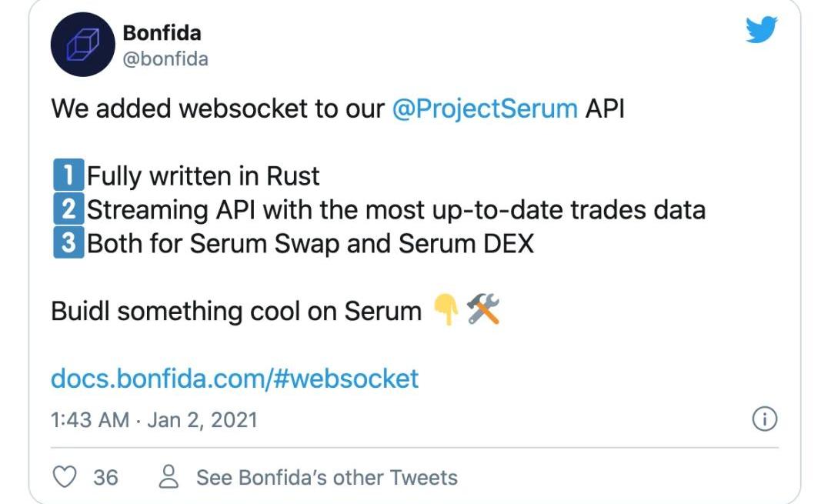Click the Twitter bird logo
831x504 pixels.
tap(762, 31)
